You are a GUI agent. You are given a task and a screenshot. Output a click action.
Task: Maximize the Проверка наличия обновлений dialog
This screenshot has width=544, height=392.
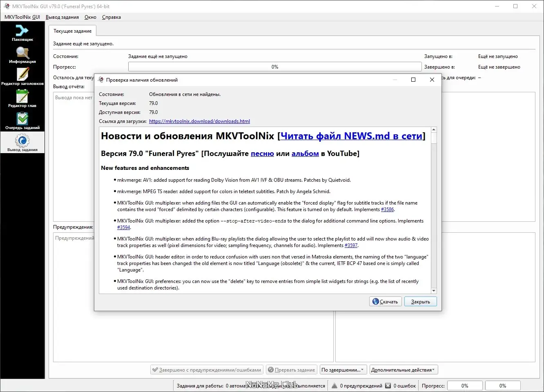click(413, 80)
